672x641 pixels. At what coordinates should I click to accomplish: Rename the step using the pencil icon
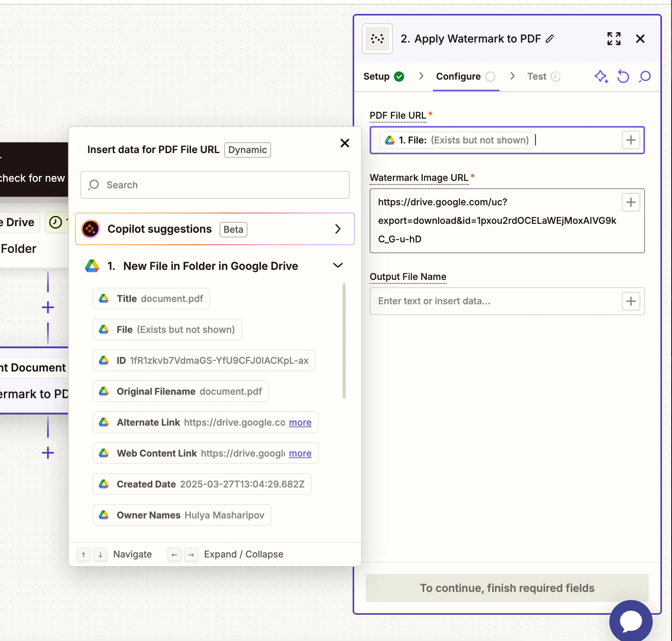click(x=550, y=39)
